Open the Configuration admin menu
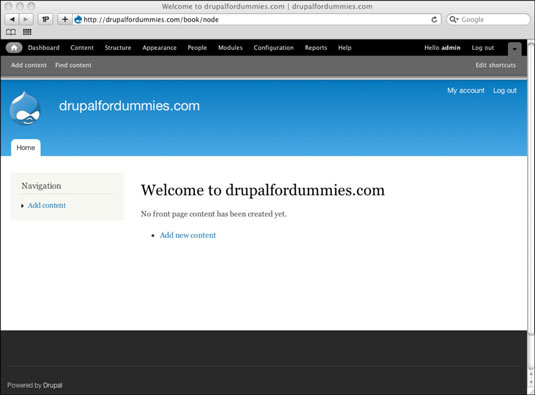This screenshot has height=395, width=535. [274, 48]
